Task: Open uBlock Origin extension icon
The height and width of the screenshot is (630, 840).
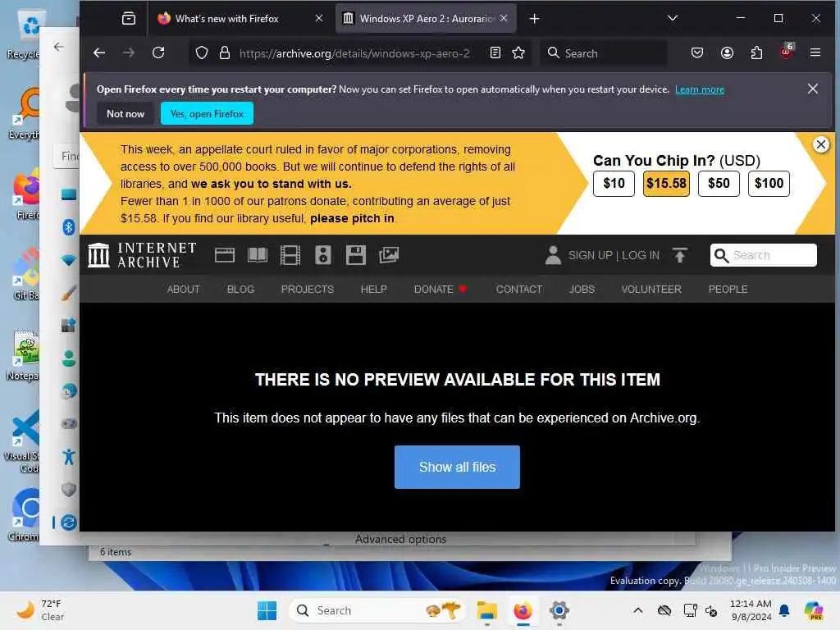Action: coord(787,52)
